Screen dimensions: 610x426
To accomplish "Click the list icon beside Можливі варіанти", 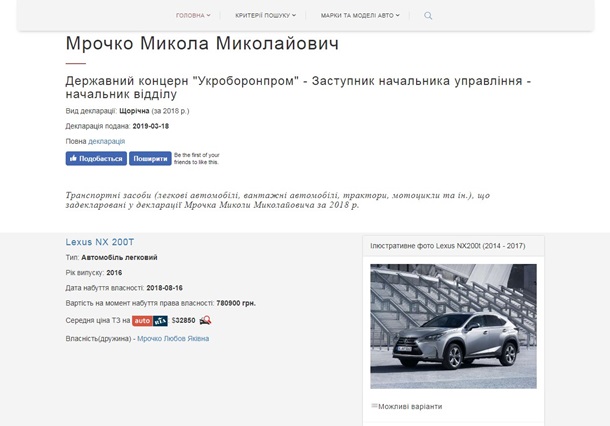I will 374,406.
